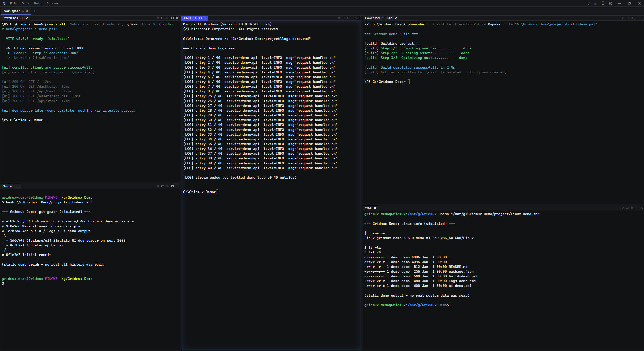Close the CMD - LOGS tab label X
Screen dimensions: 644x351
coord(205,18)
